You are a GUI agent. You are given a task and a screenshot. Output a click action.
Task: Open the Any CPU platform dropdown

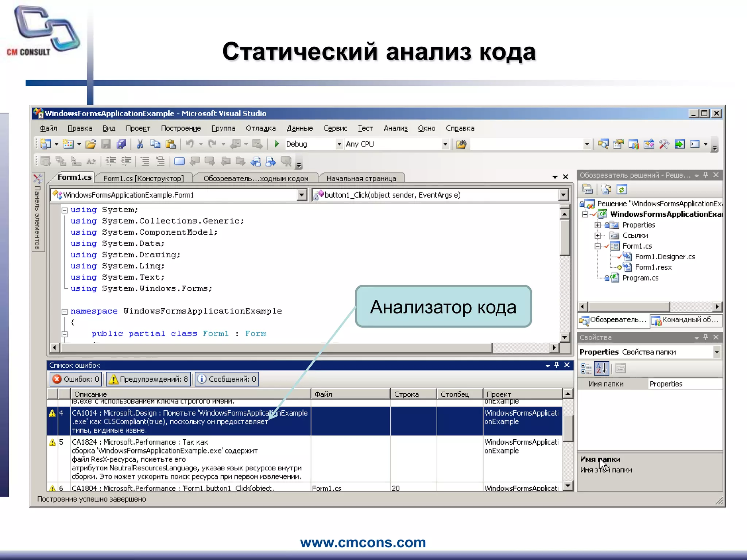tap(445, 144)
